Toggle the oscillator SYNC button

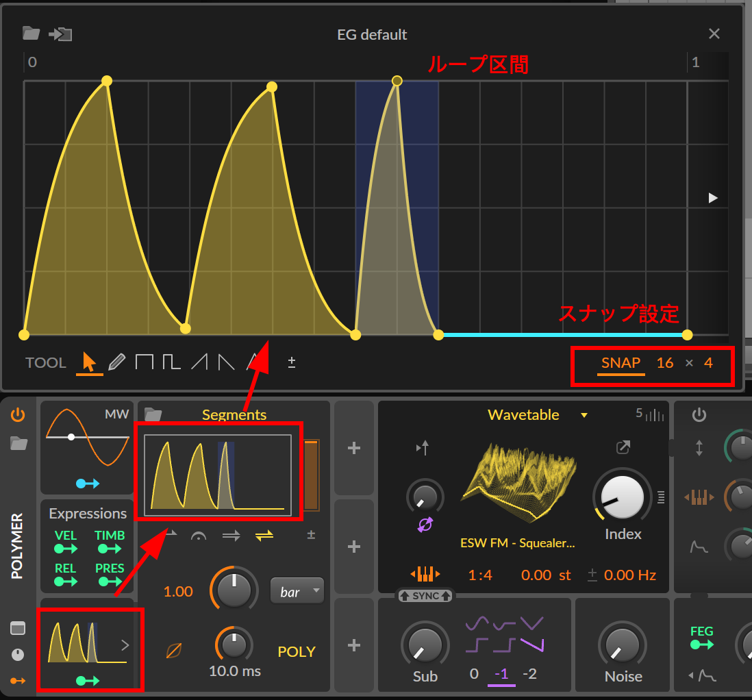click(x=425, y=596)
